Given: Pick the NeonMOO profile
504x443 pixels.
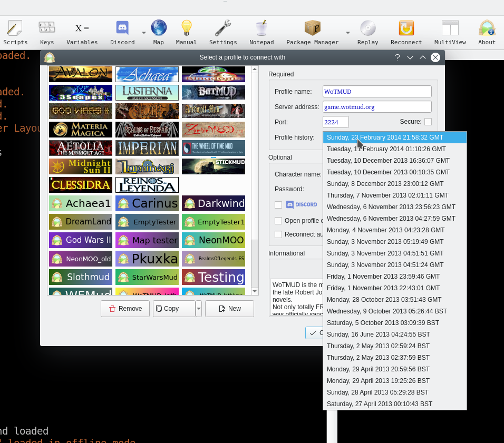Looking at the screenshot, I should pos(214,240).
